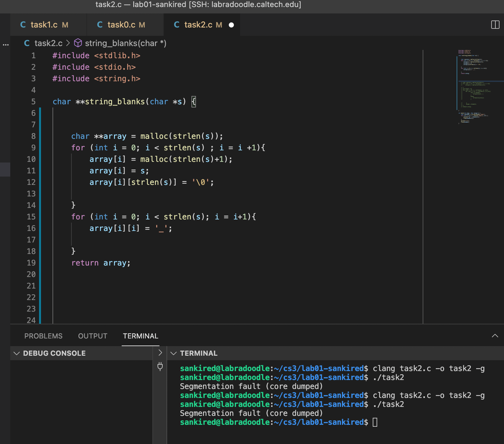The width and height of the screenshot is (504, 444).
Task: Click string_blanks(char *) breadcrumb item
Action: click(x=126, y=43)
